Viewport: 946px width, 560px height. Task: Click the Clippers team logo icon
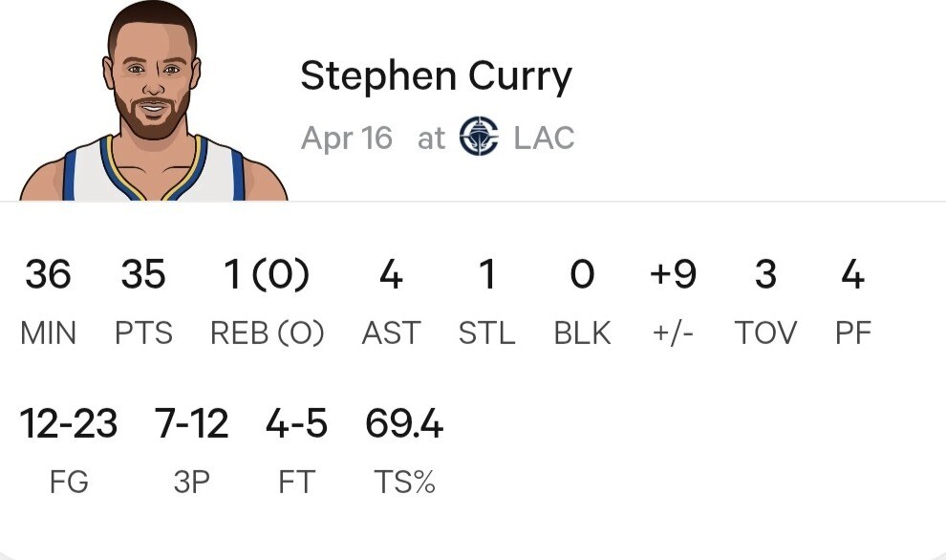pos(479,138)
